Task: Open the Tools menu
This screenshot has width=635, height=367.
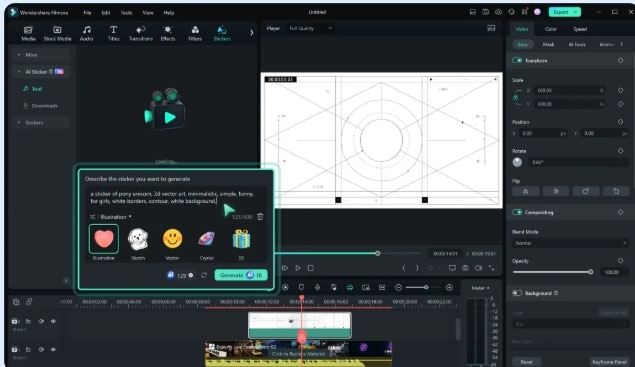Action: pos(126,13)
